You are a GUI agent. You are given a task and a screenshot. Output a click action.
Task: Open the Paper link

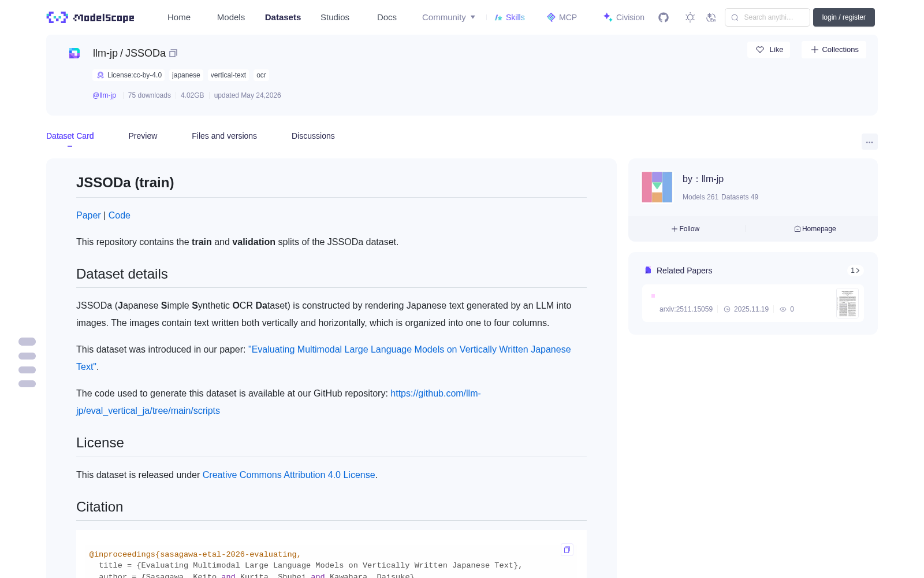click(88, 215)
